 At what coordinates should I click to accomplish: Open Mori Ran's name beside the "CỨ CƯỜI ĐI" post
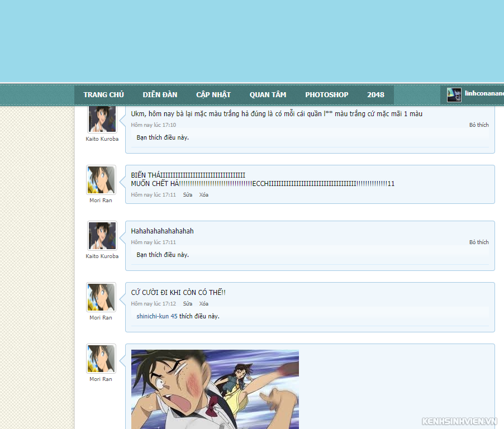click(x=101, y=317)
